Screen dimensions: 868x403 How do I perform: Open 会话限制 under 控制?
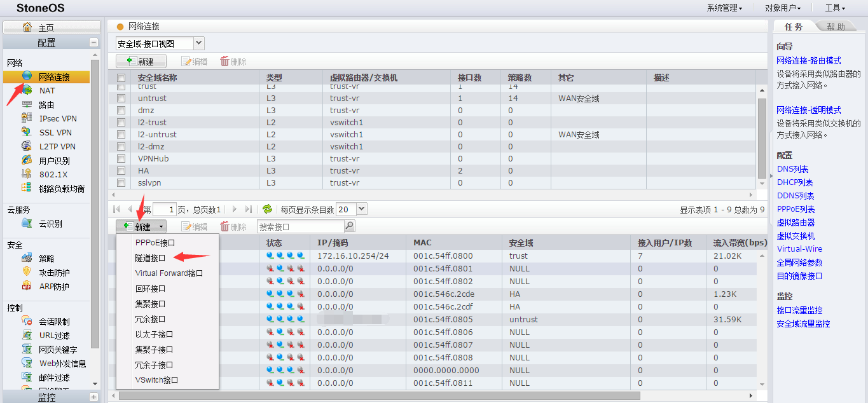tap(54, 322)
